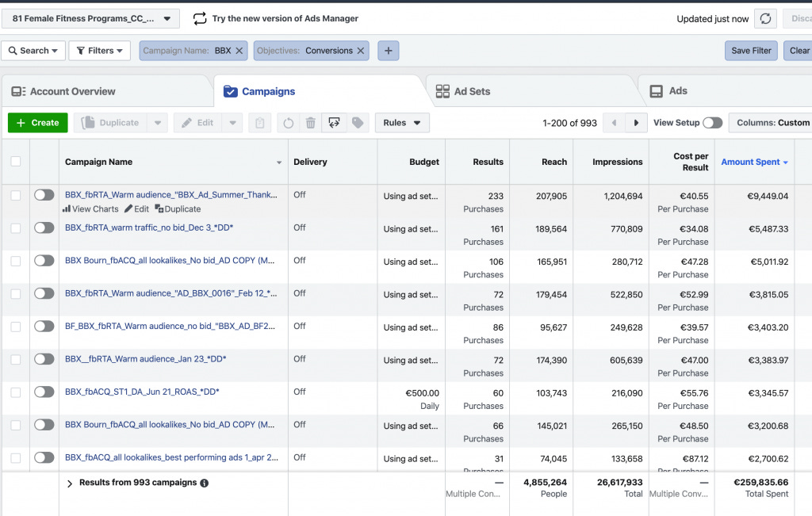
Task: Click the trash delete icon
Action: pos(311,123)
